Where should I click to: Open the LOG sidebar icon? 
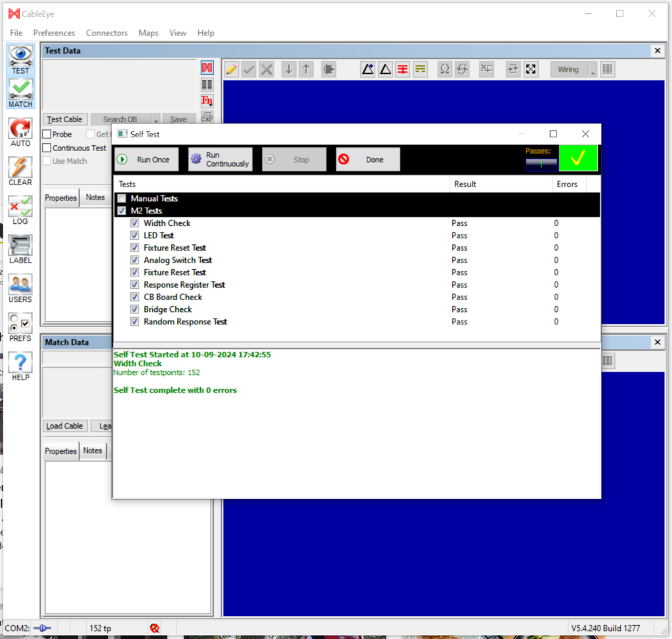(20, 210)
